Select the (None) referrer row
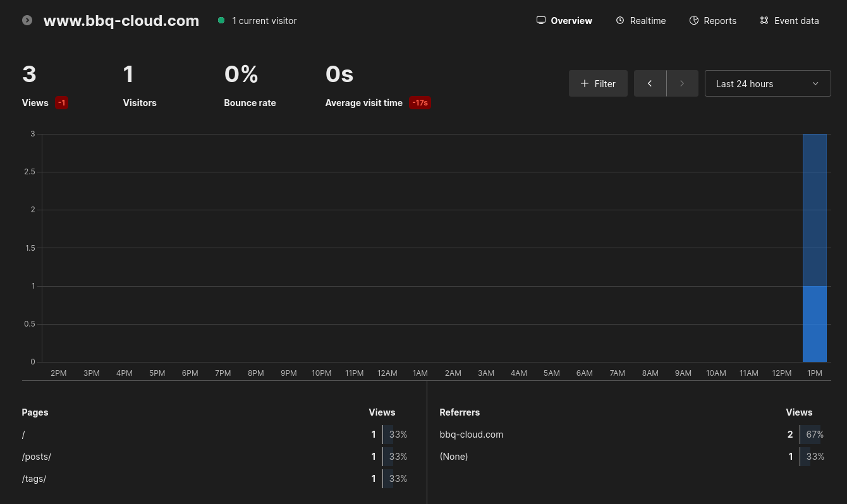This screenshot has height=504, width=847. [x=632, y=457]
